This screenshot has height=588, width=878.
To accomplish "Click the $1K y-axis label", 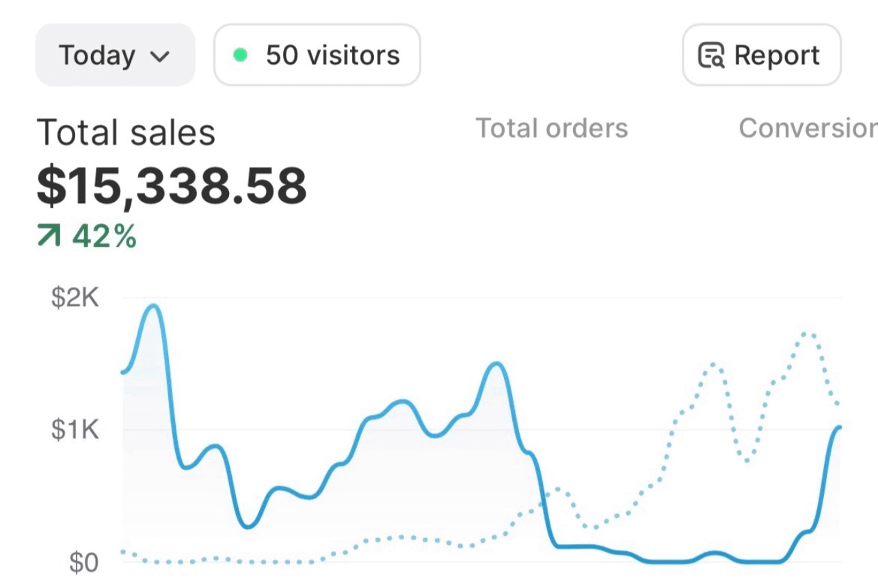I will pos(75,431).
